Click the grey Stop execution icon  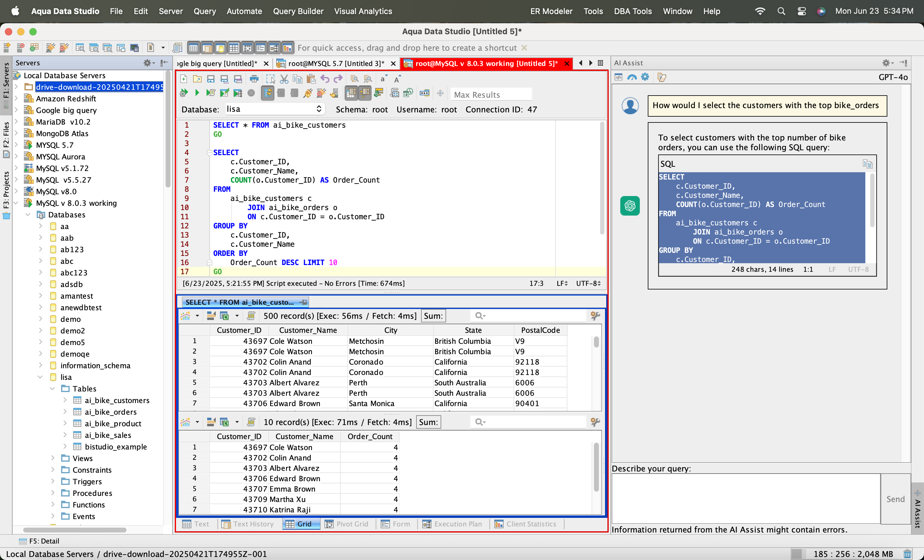point(251,93)
